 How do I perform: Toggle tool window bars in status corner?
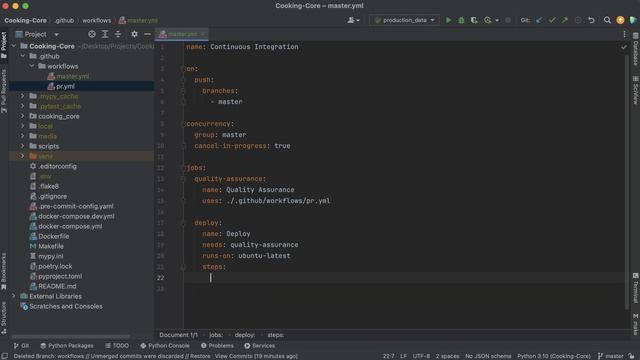pos(4,356)
